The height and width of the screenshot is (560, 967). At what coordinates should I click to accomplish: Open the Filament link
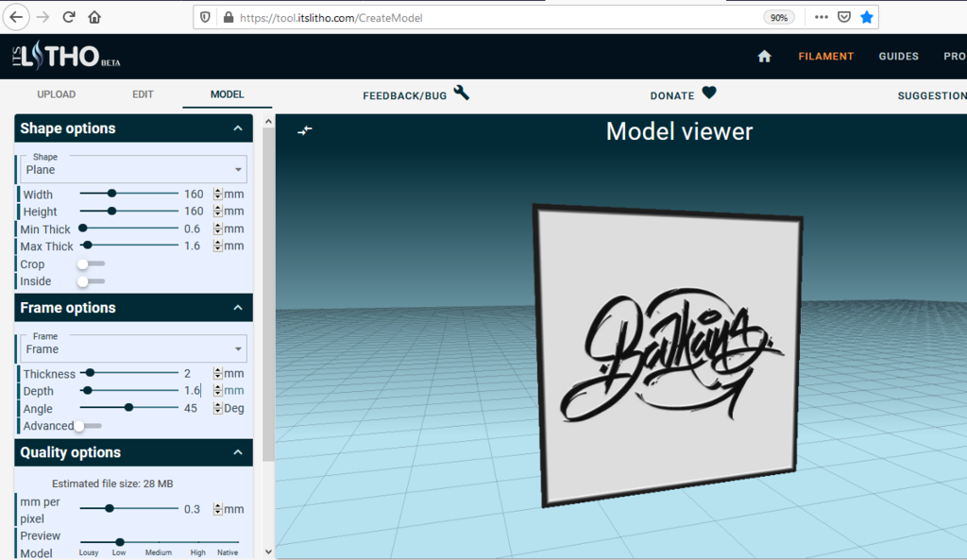point(825,56)
